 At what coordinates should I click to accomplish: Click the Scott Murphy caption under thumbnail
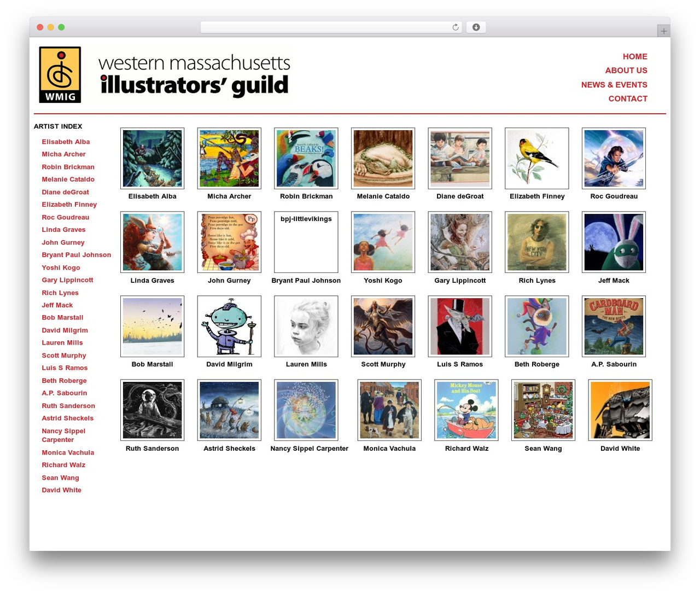[383, 364]
